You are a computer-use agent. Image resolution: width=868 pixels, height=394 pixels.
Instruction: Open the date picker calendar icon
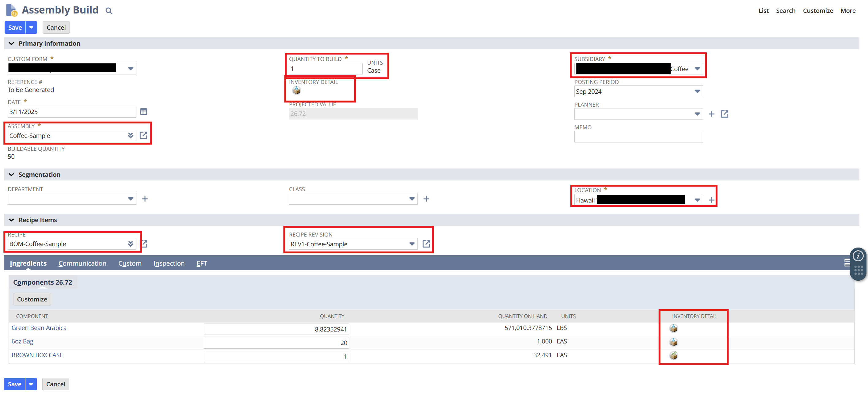tap(143, 112)
